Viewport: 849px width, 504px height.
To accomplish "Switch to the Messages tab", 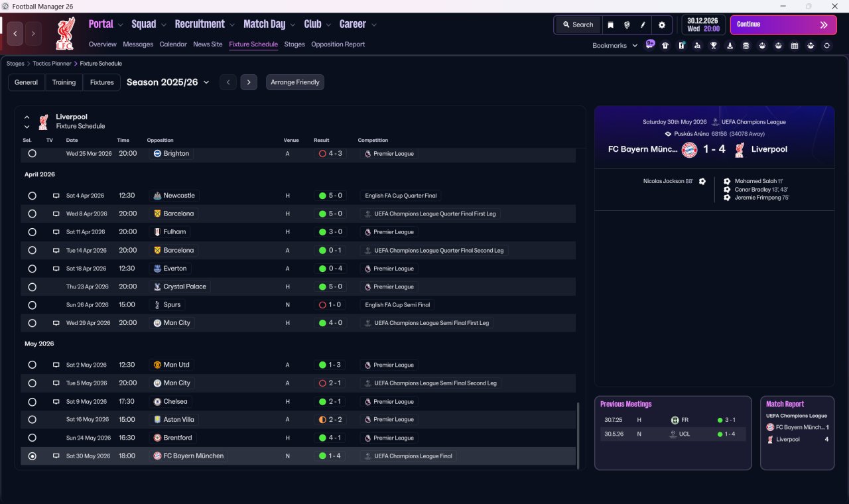I will click(138, 44).
